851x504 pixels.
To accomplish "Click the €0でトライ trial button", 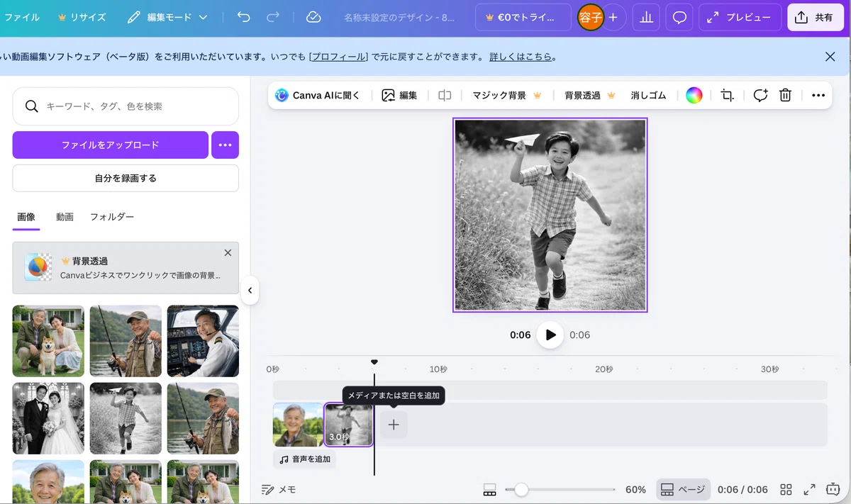I will point(523,17).
